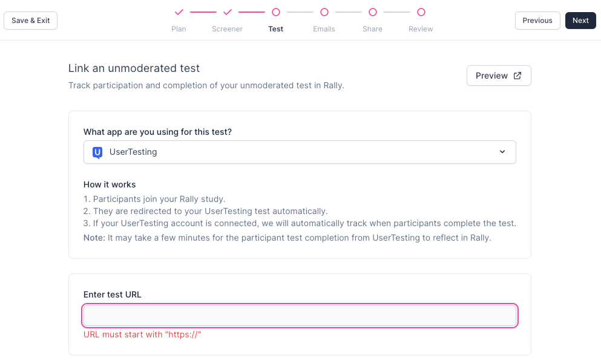This screenshot has height=364, width=601.
Task: Click the external link icon in Preview
Action: 517,76
